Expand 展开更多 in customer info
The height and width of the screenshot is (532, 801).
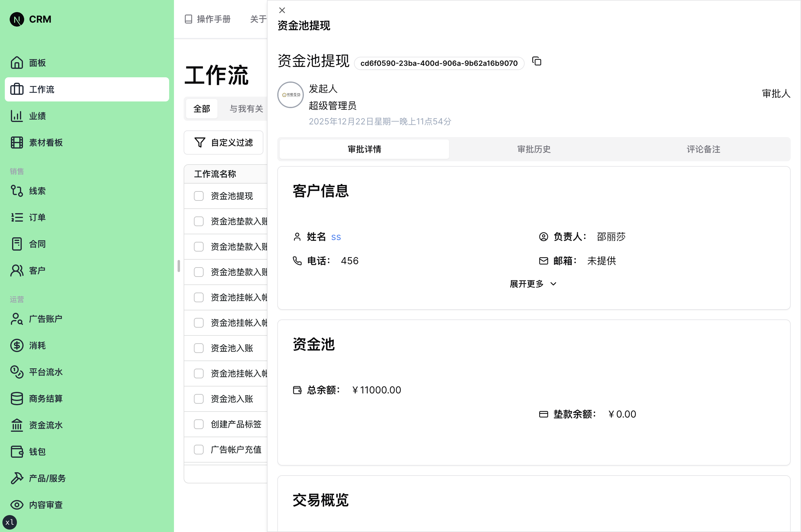tap(532, 284)
